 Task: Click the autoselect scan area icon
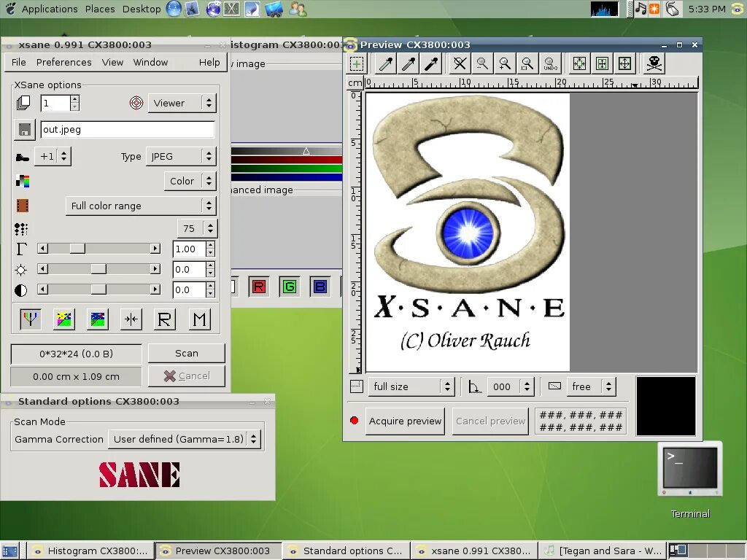(x=579, y=63)
